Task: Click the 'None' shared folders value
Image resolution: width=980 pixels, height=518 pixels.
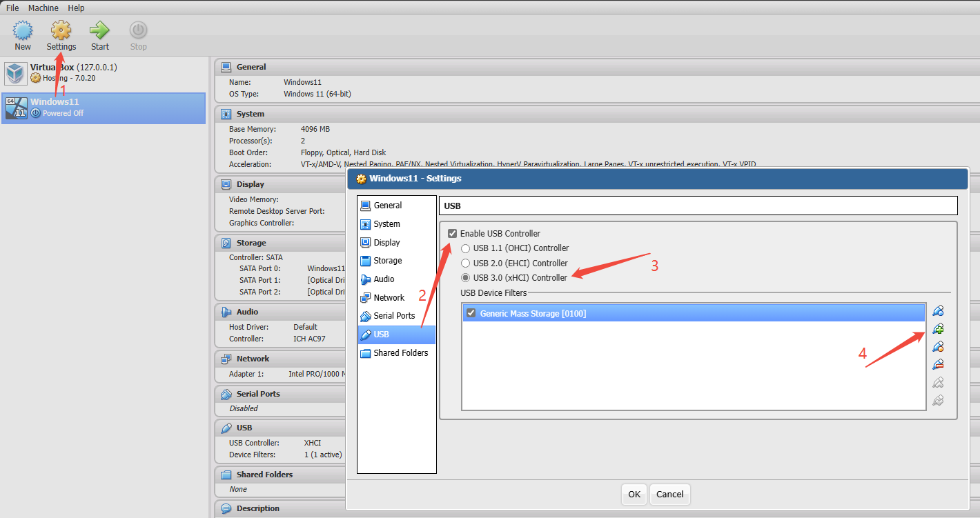Action: click(x=238, y=489)
